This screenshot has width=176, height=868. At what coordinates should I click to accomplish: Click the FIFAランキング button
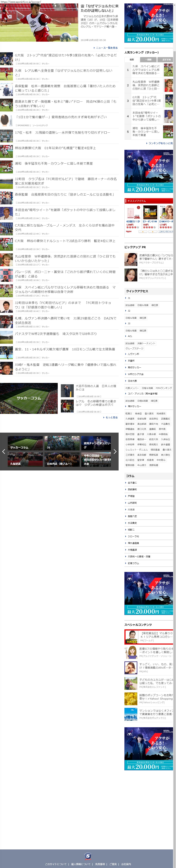[x=164, y=388]
